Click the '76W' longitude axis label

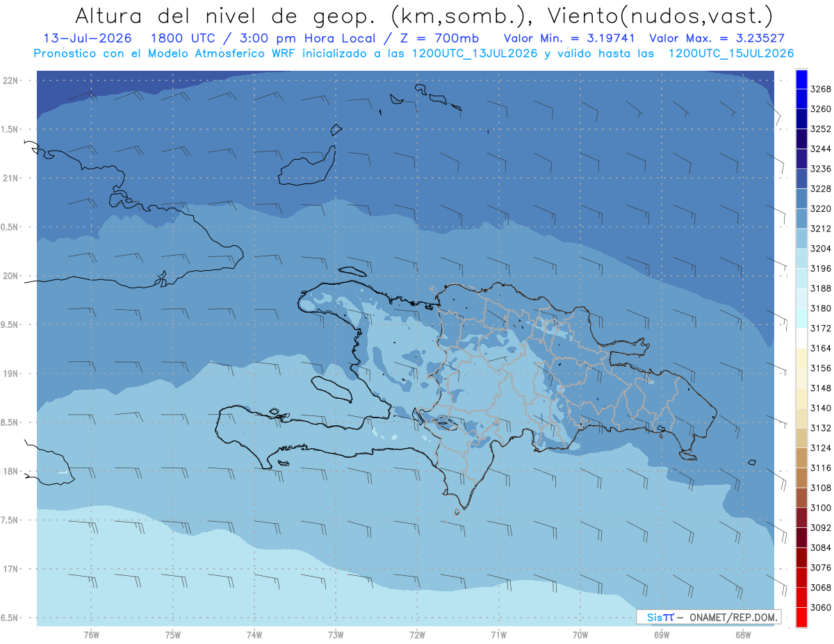pos(91,635)
